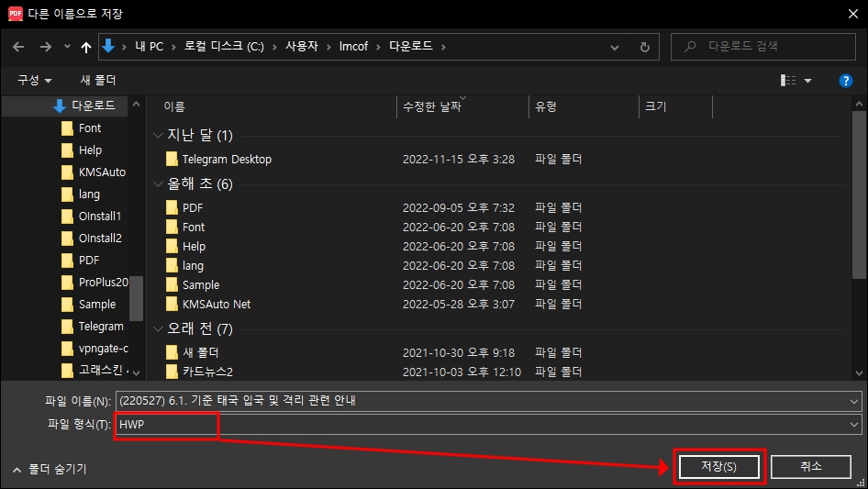Click 취소 to cancel saving

pyautogui.click(x=811, y=467)
